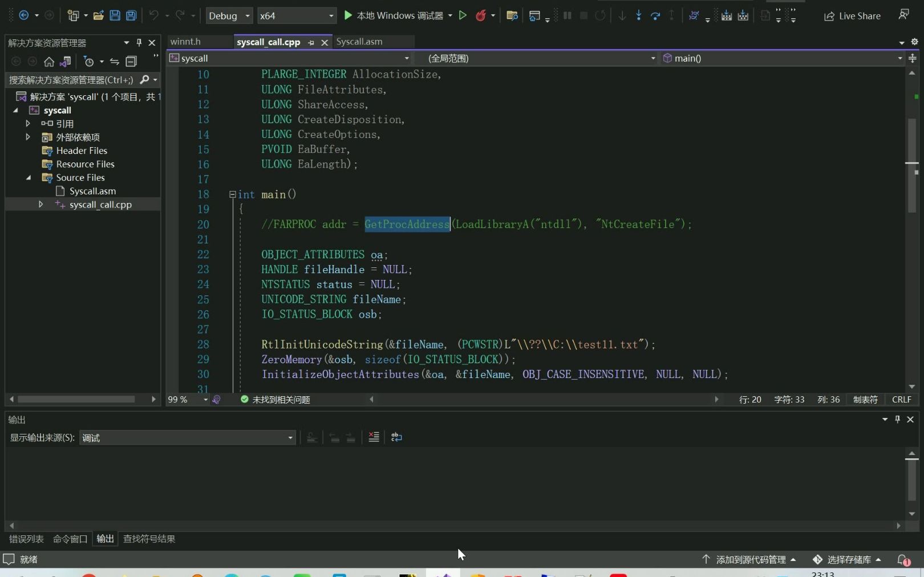
Task: Open the 显示输出来源 调试 dropdown
Action: 188,437
